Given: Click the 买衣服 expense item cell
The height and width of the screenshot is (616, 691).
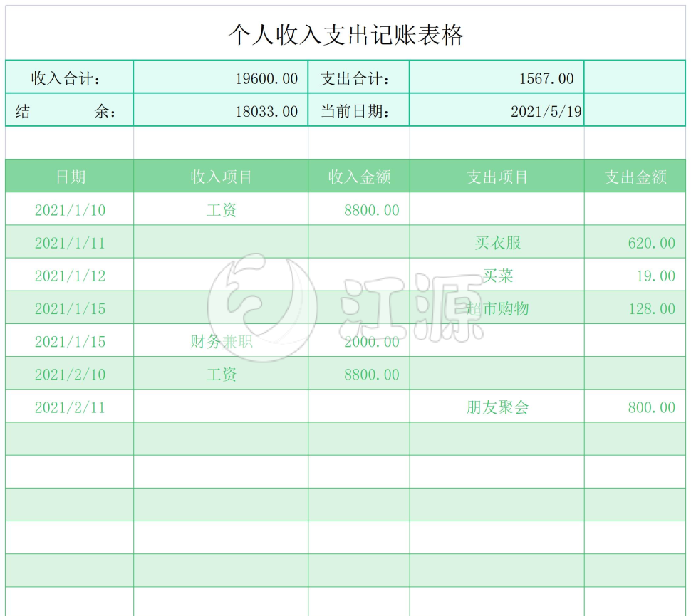Looking at the screenshot, I should tap(497, 241).
